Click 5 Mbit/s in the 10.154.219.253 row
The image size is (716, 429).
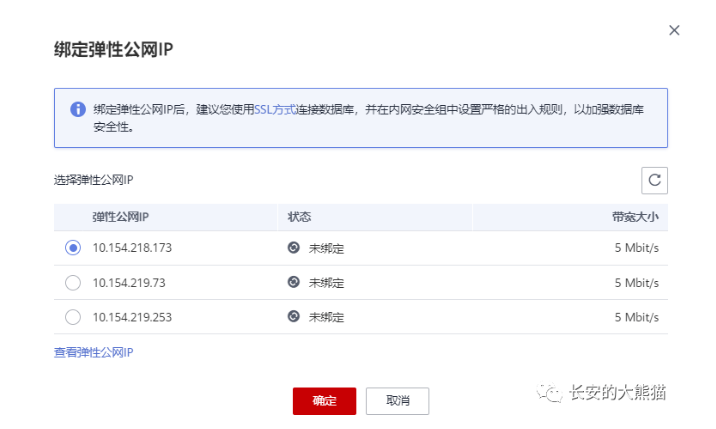[x=637, y=317]
